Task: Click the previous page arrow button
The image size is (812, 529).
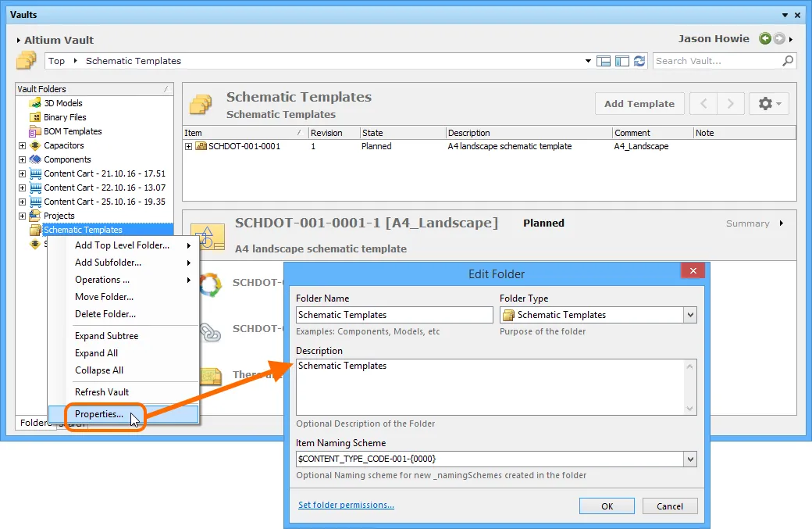Action: [703, 104]
